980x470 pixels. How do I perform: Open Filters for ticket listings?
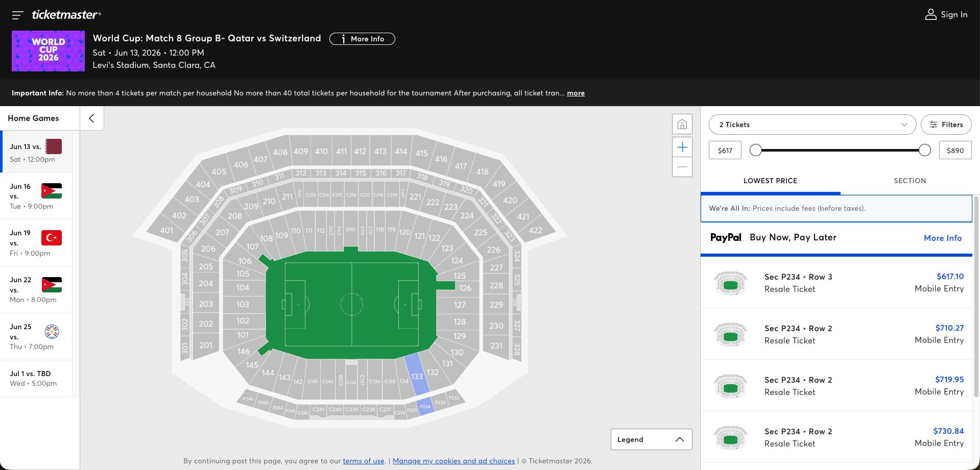pos(946,125)
